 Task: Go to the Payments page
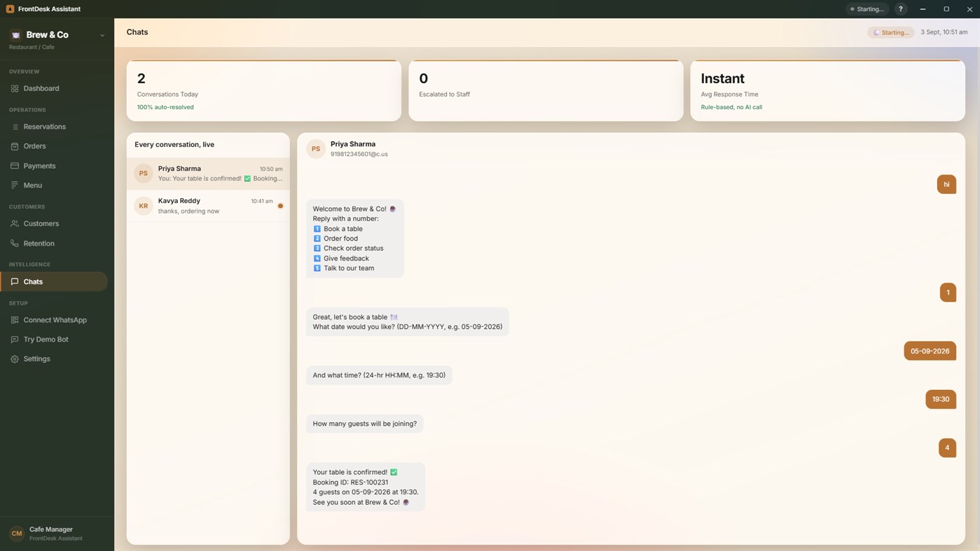click(55, 166)
